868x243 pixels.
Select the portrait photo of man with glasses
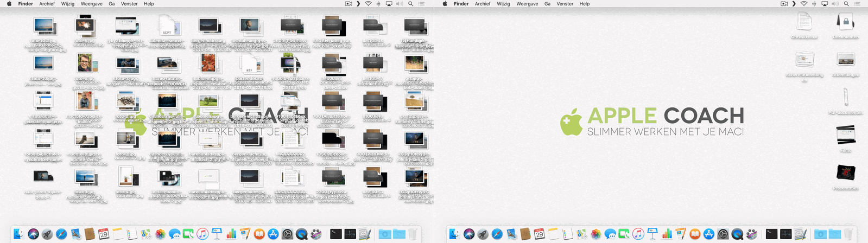(85, 64)
